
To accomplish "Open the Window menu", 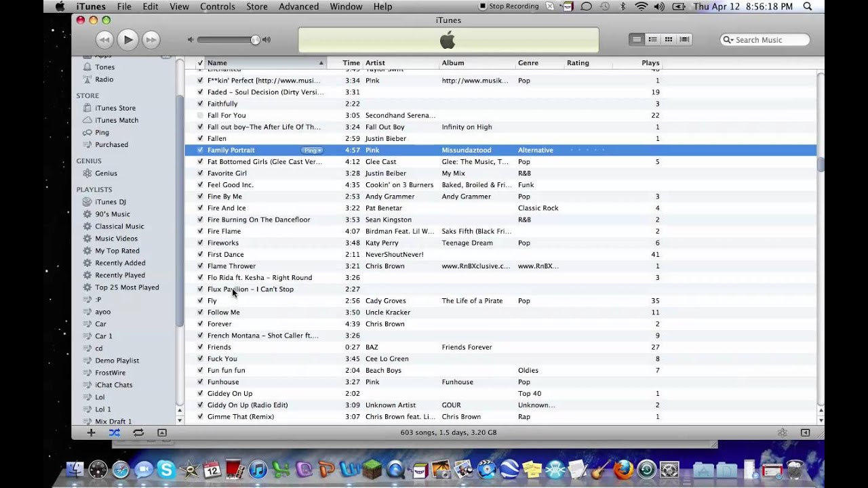I will coord(346,7).
